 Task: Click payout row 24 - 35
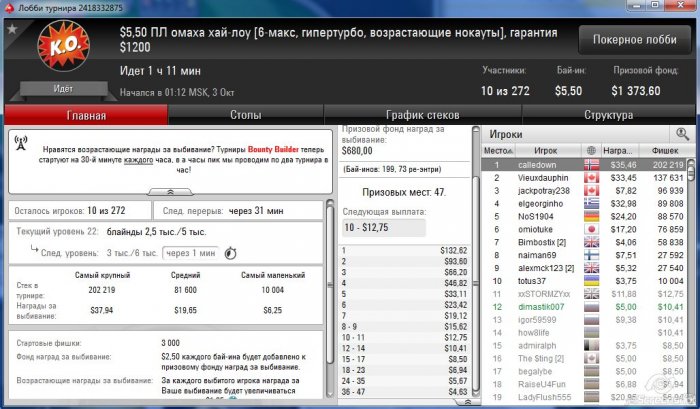(404, 381)
